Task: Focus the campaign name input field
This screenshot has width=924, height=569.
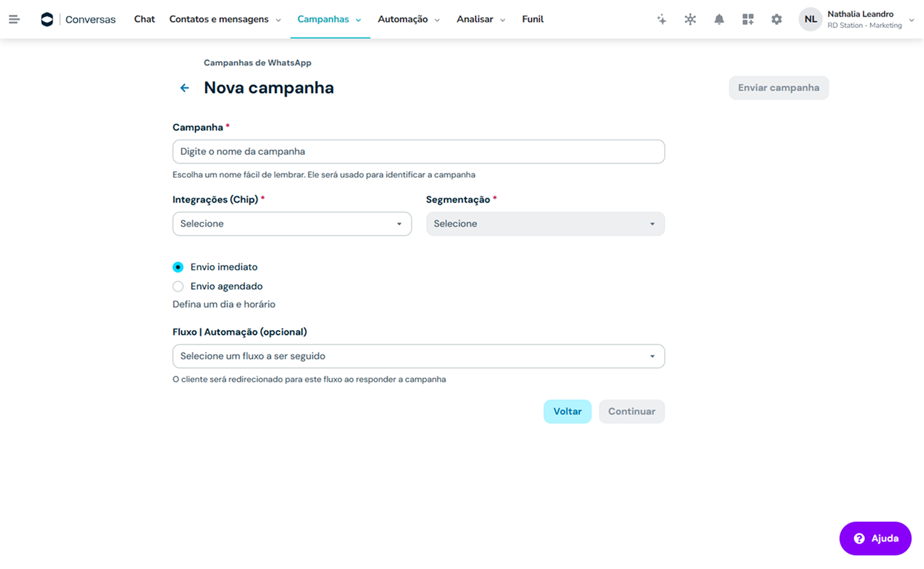Action: 418,152
